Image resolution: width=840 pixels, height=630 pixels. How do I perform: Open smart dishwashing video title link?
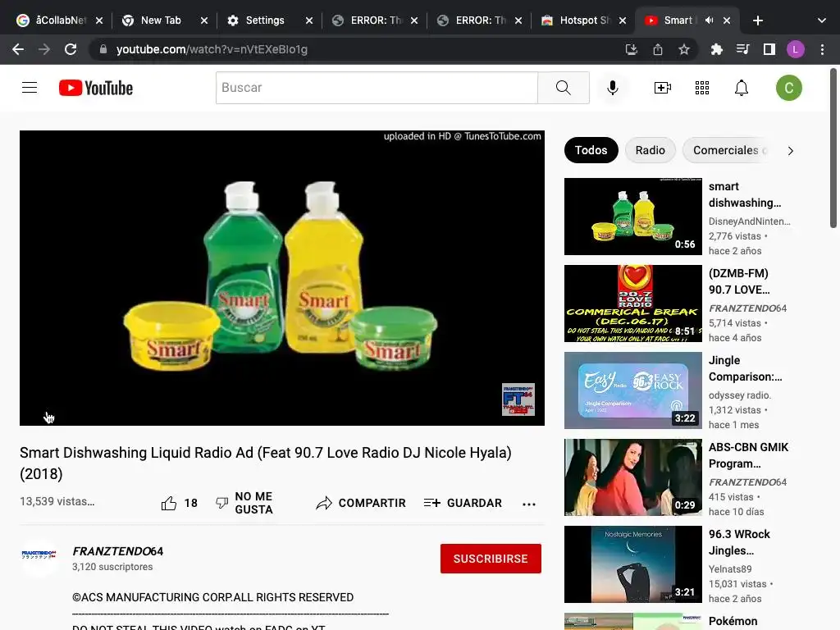click(x=745, y=194)
